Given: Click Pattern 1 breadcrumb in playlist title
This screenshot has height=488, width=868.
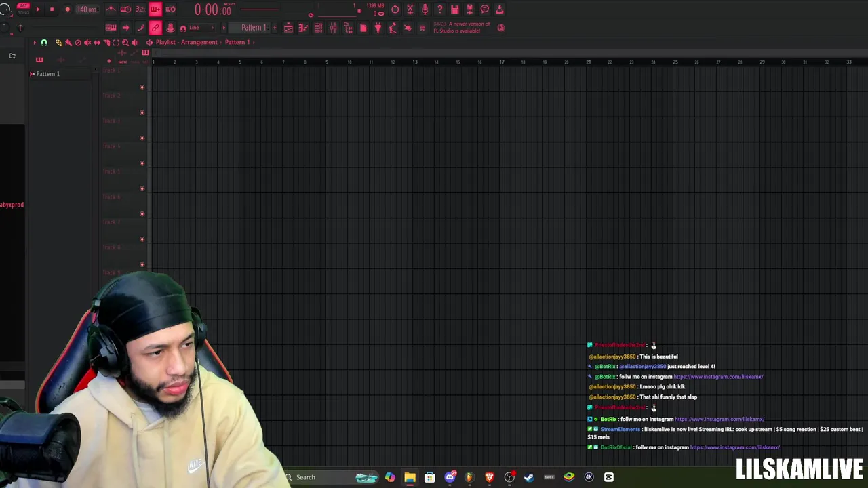Looking at the screenshot, I should (237, 42).
